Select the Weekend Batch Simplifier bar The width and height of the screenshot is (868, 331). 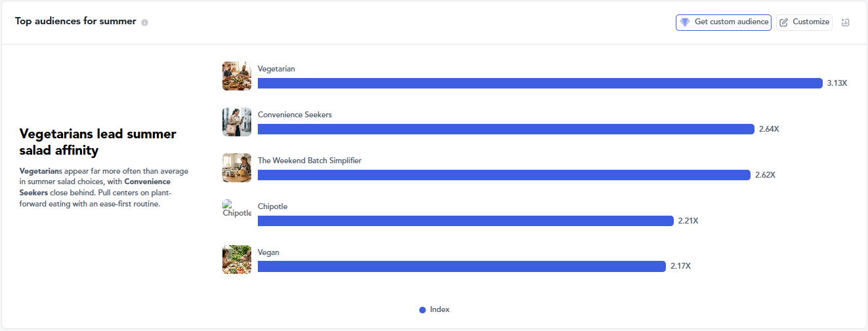(504, 175)
